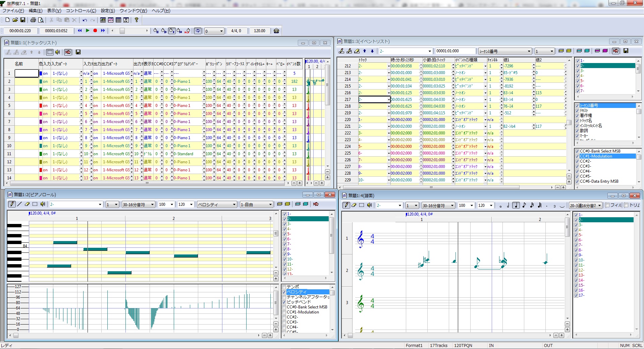Click the metronome icon in transport bar

point(276,31)
